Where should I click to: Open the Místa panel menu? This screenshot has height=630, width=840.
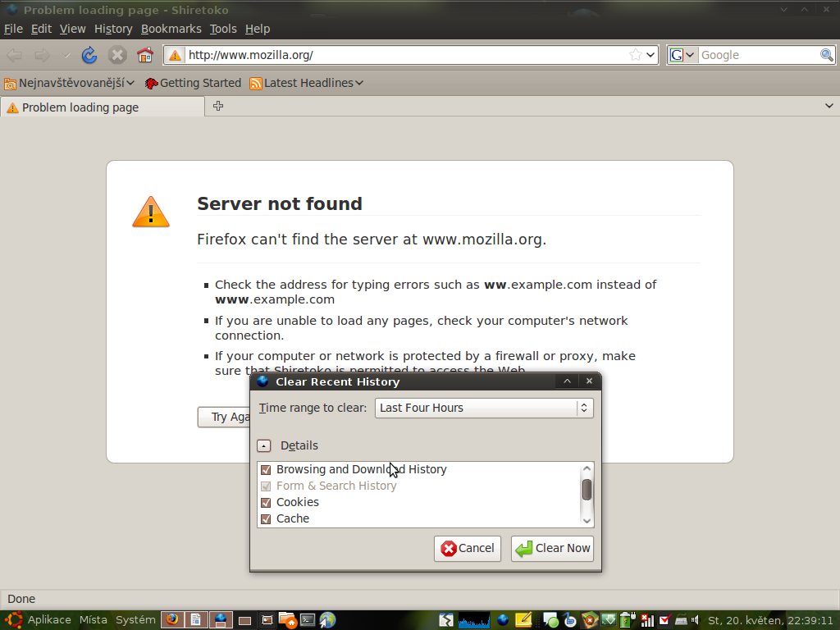tap(94, 620)
